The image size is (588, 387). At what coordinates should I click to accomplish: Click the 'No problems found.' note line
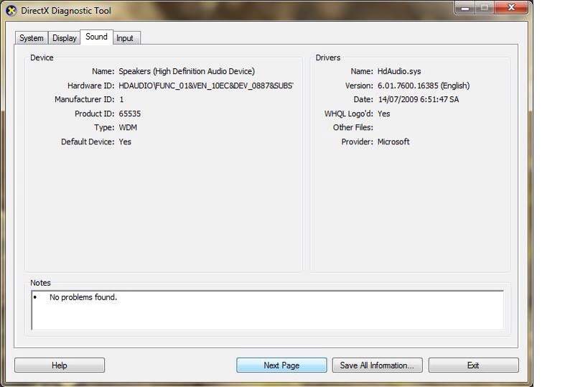(x=83, y=297)
